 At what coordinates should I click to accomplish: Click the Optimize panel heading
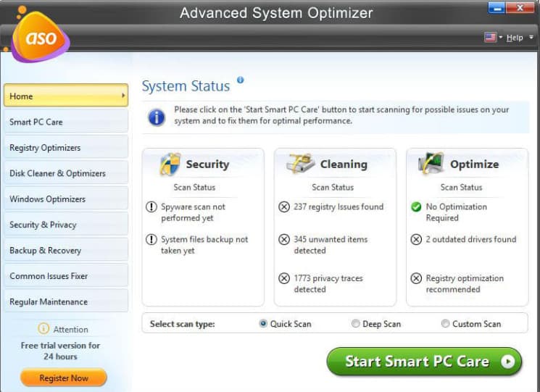coord(474,164)
